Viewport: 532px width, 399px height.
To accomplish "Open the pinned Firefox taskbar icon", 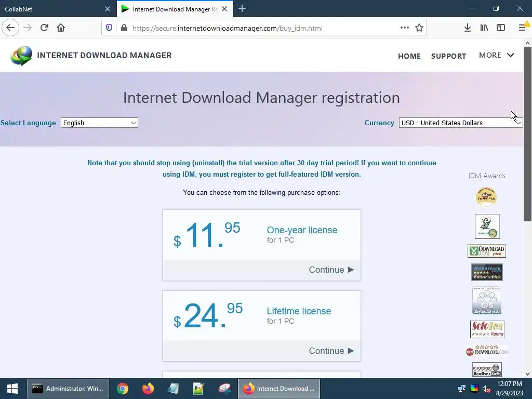I will coord(148,389).
